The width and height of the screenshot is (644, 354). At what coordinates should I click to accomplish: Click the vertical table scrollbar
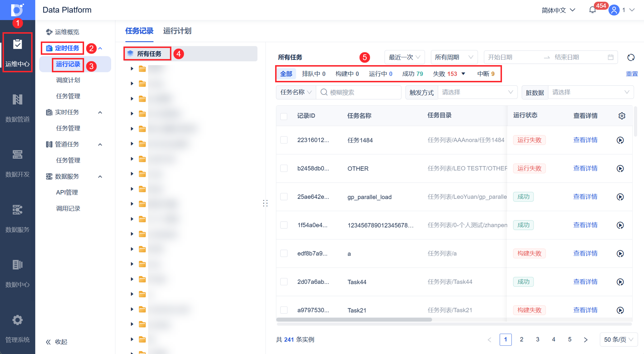pyautogui.click(x=635, y=121)
